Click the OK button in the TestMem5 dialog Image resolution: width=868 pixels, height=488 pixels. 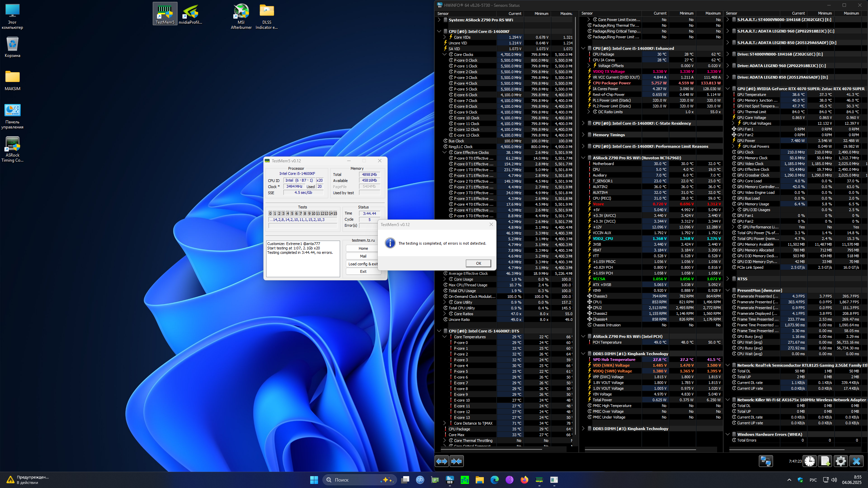point(478,263)
